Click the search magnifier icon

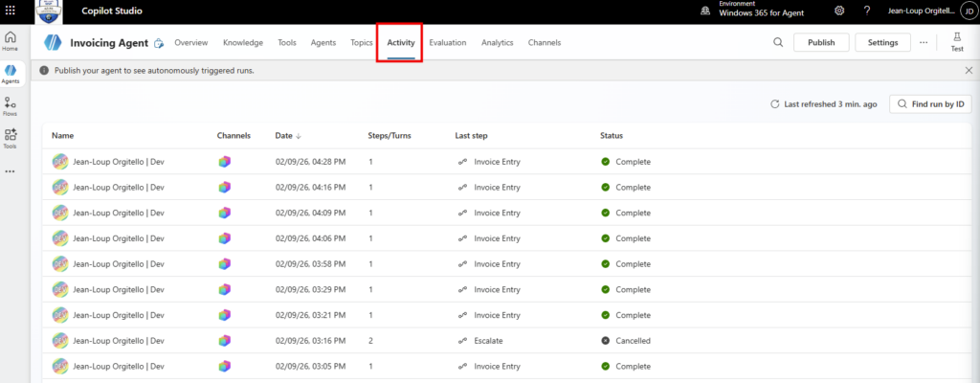[x=777, y=42]
